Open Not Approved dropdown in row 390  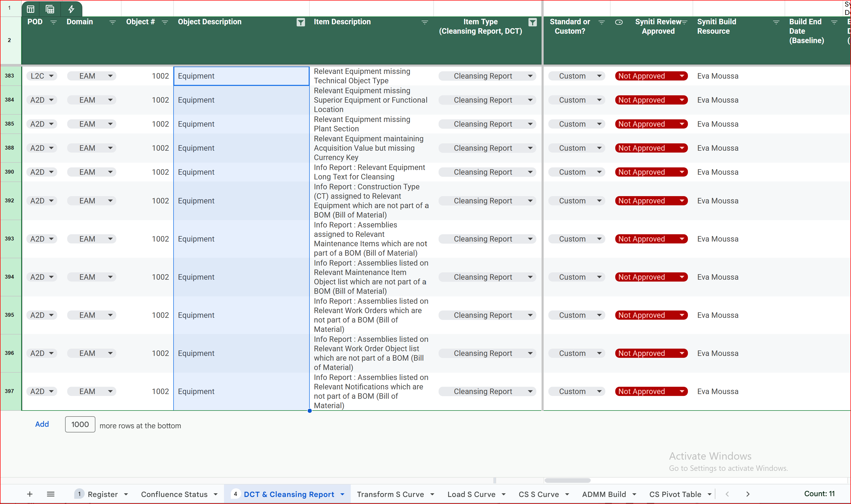682,172
